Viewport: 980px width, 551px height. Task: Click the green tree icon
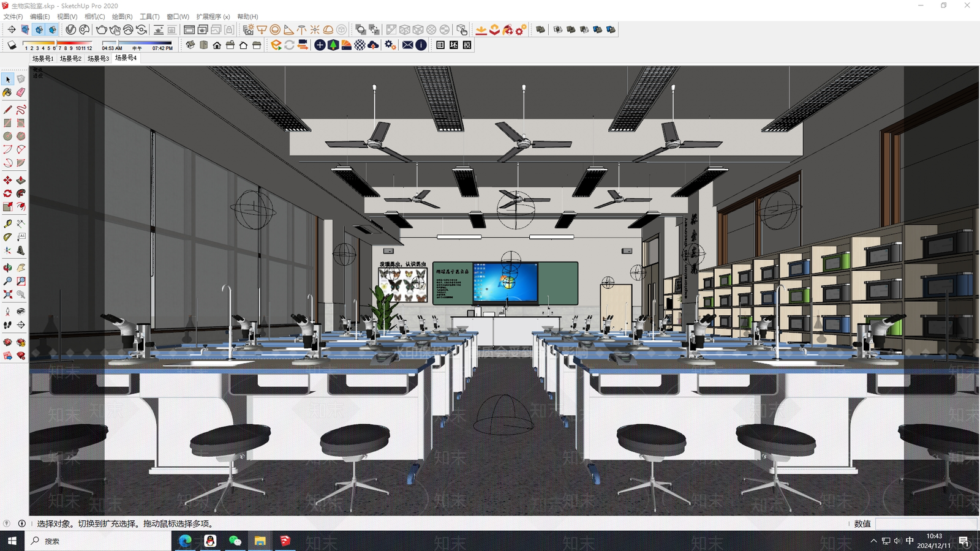tap(333, 45)
